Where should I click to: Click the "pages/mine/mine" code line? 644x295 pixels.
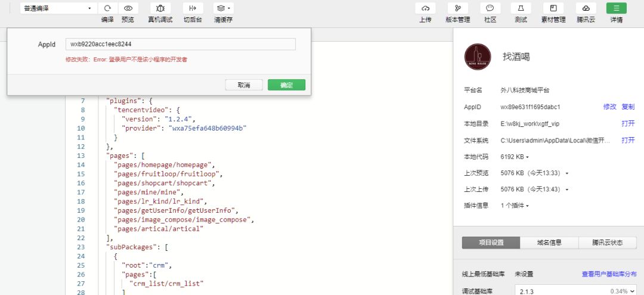pyautogui.click(x=148, y=192)
